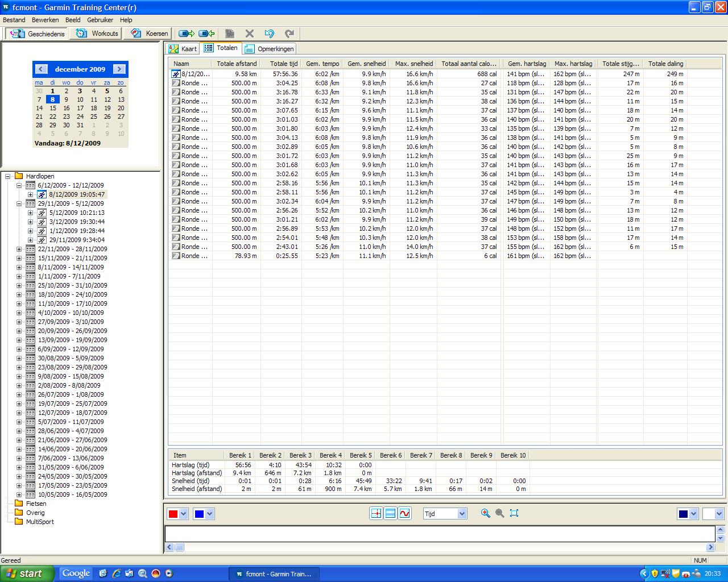Open the Tijd axis dropdown

[x=462, y=514]
